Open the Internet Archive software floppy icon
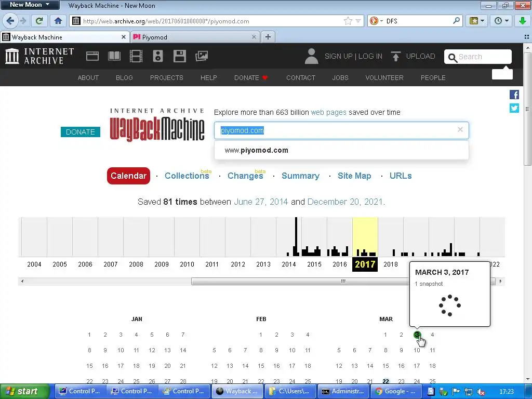Viewport: 532px width, 399px height. [179, 56]
